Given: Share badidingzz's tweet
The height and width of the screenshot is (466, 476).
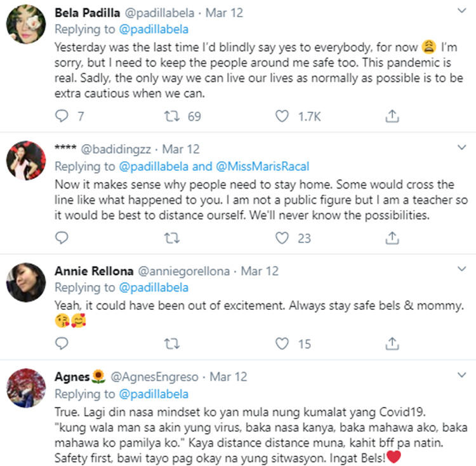Looking at the screenshot, I should (x=392, y=238).
